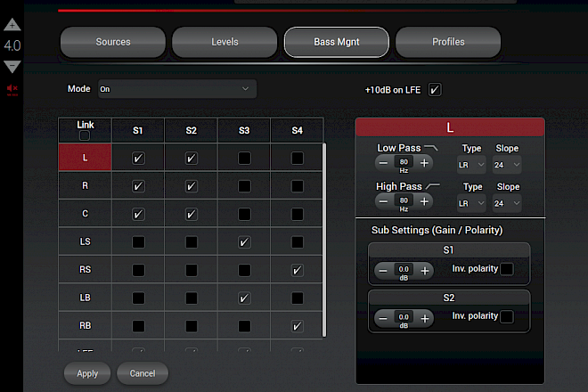Select the RB channel row
Screen dimensions: 588x392
click(x=86, y=325)
